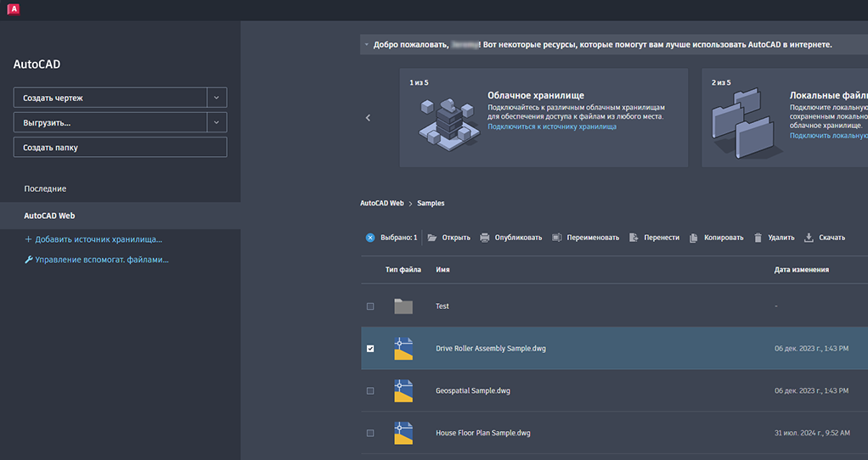Click the Перенести toolbar label
Viewport: 868px width, 460px height.
point(662,238)
